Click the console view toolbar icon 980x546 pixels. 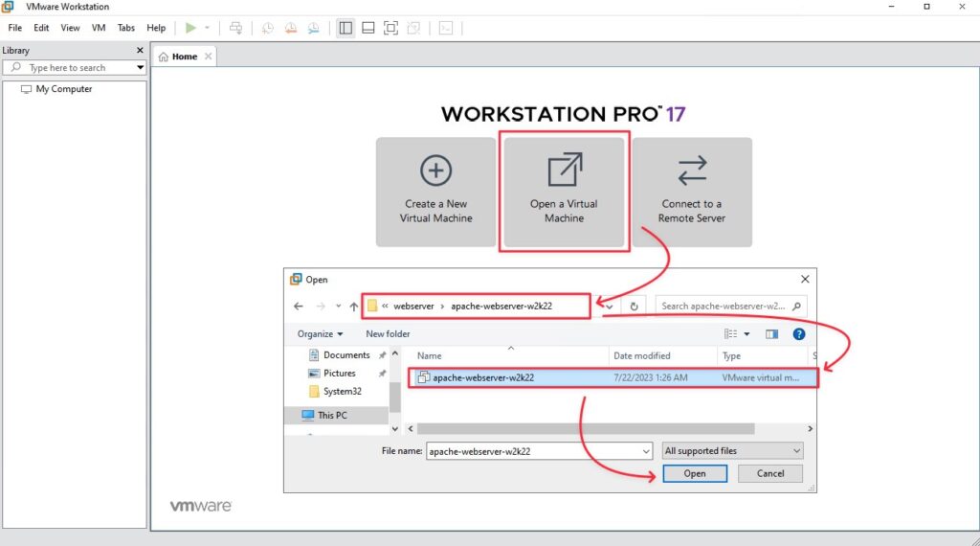point(446,28)
